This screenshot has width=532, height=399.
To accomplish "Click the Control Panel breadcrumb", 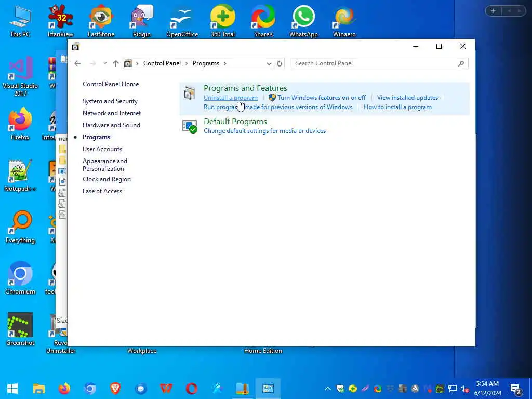I will click(162, 63).
